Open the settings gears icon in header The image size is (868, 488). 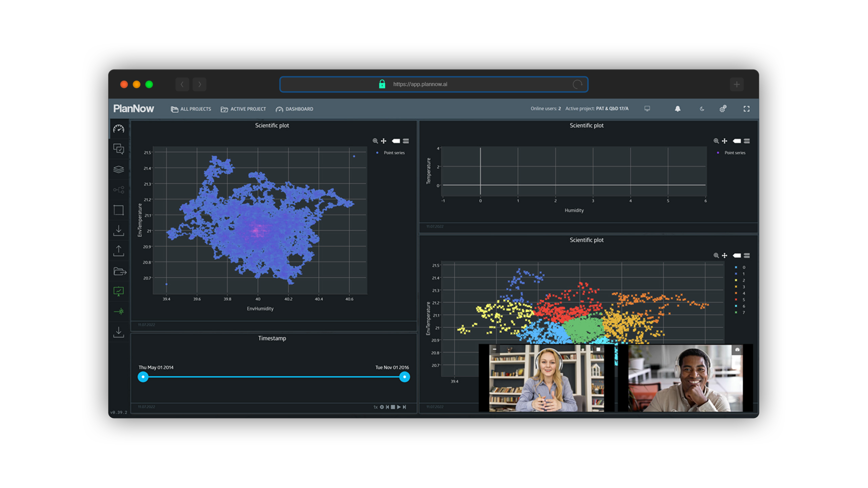[723, 109]
